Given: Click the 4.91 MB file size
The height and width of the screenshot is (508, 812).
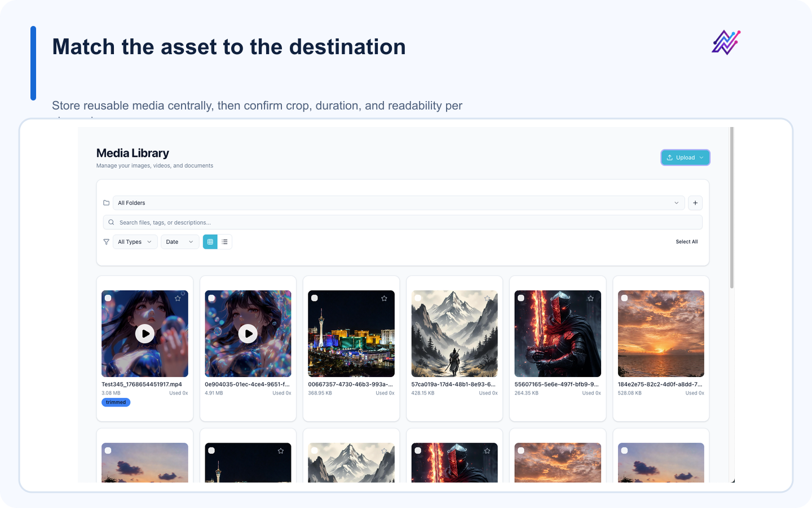Looking at the screenshot, I should point(214,393).
